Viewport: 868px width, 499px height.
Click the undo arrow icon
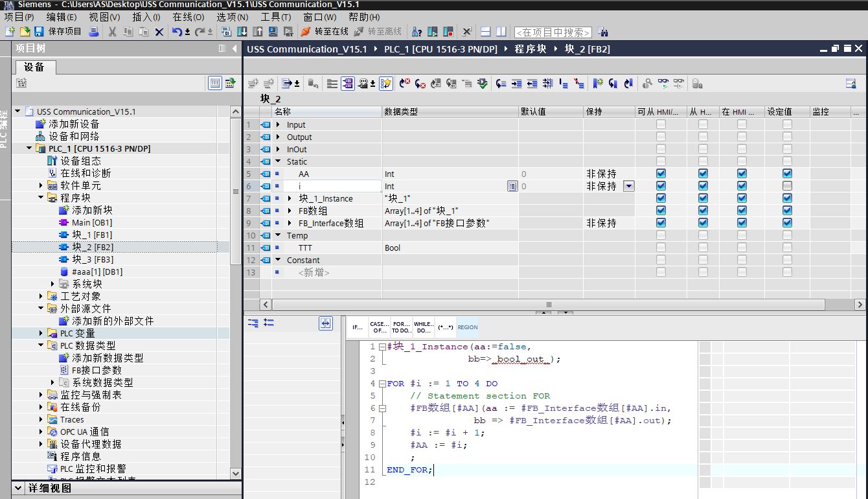coord(177,32)
